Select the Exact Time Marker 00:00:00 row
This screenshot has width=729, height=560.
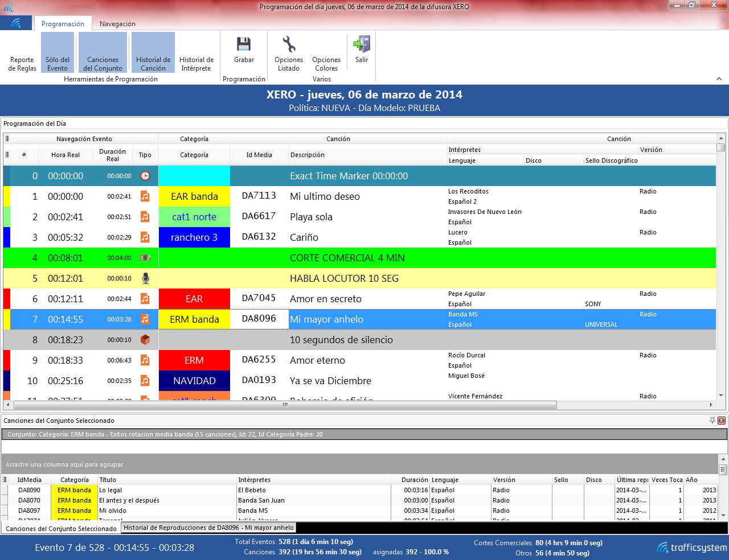(359, 176)
